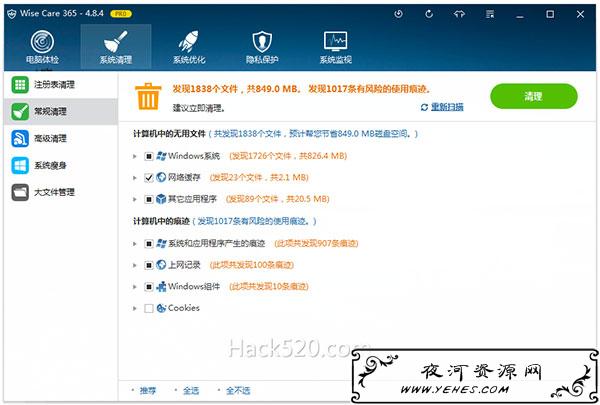The width and height of the screenshot is (600, 405).
Task: Click the skin T-shirt icon in title bar
Action: pos(459,14)
